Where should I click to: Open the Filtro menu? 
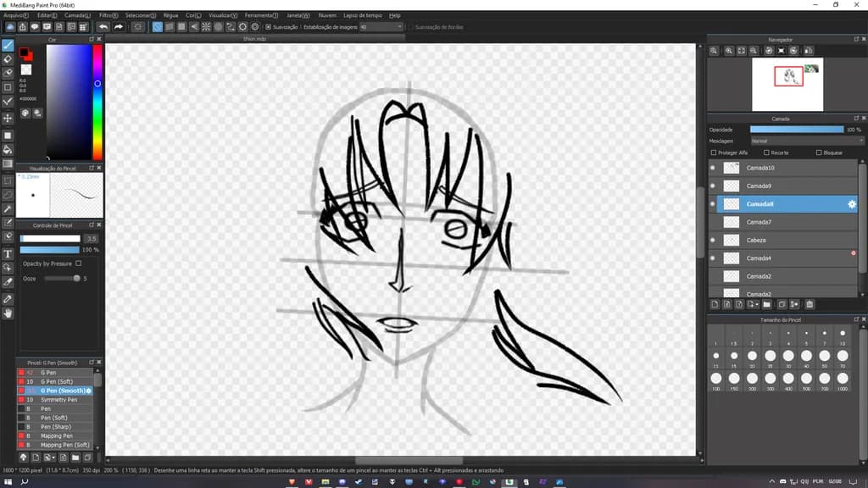coord(108,15)
